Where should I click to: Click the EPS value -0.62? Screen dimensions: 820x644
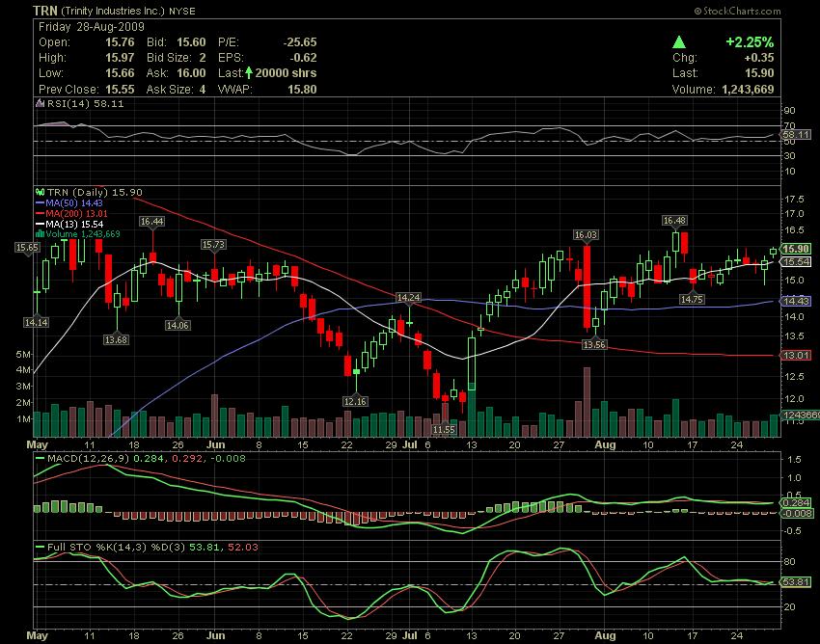(x=303, y=58)
